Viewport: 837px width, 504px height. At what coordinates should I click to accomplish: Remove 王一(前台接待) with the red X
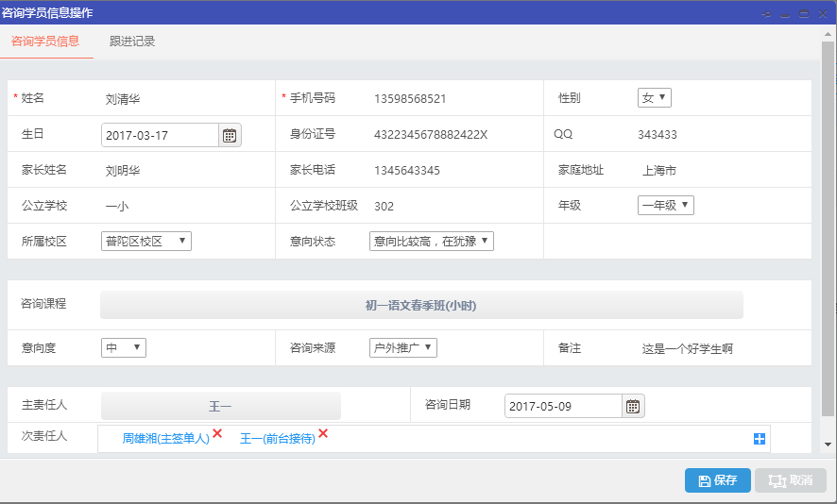point(323,433)
